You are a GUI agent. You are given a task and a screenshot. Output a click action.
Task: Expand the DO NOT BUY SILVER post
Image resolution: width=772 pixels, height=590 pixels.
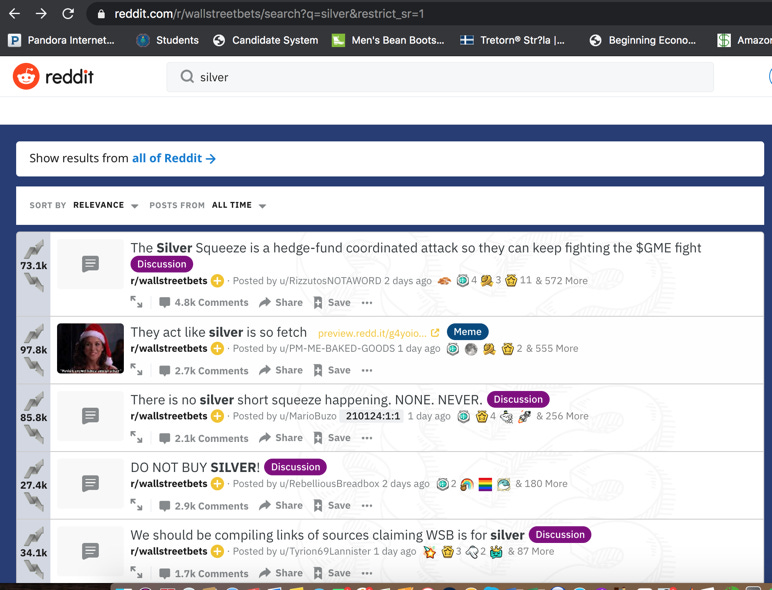pos(136,505)
